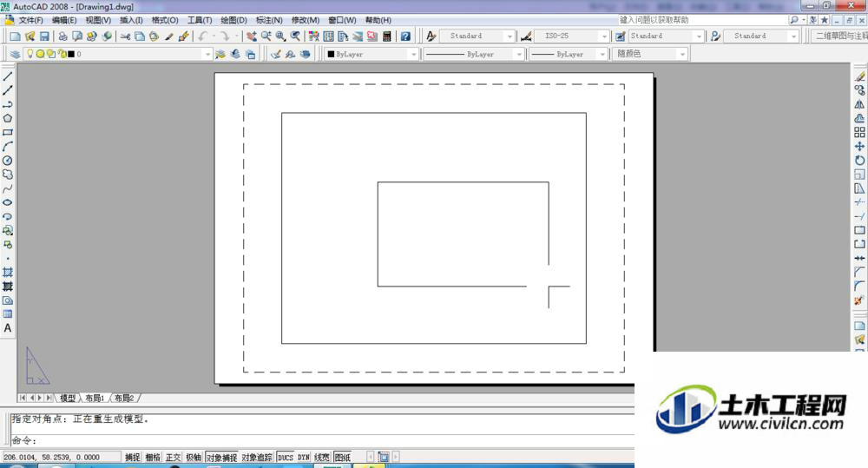The width and height of the screenshot is (868, 468).
Task: Switch to the 布局2 layout tab
Action: [124, 398]
